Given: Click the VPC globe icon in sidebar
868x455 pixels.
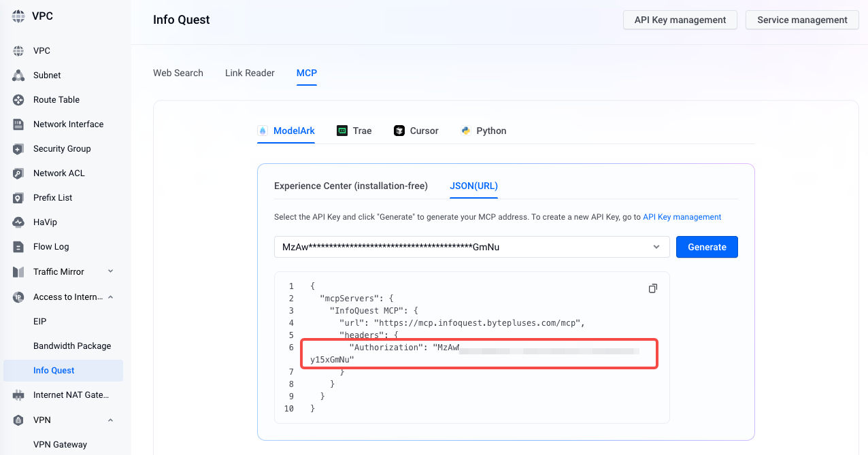Looking at the screenshot, I should point(18,51).
